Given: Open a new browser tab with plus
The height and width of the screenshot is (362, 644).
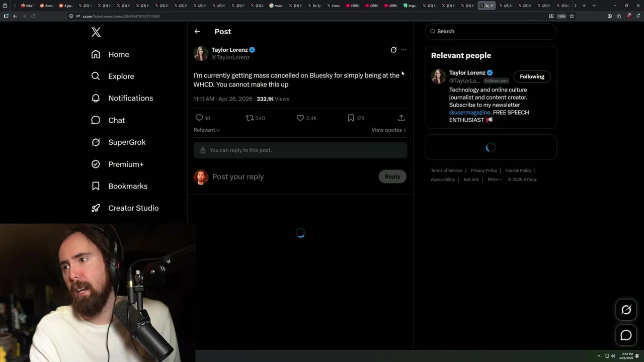Looking at the screenshot, I should (584, 6).
